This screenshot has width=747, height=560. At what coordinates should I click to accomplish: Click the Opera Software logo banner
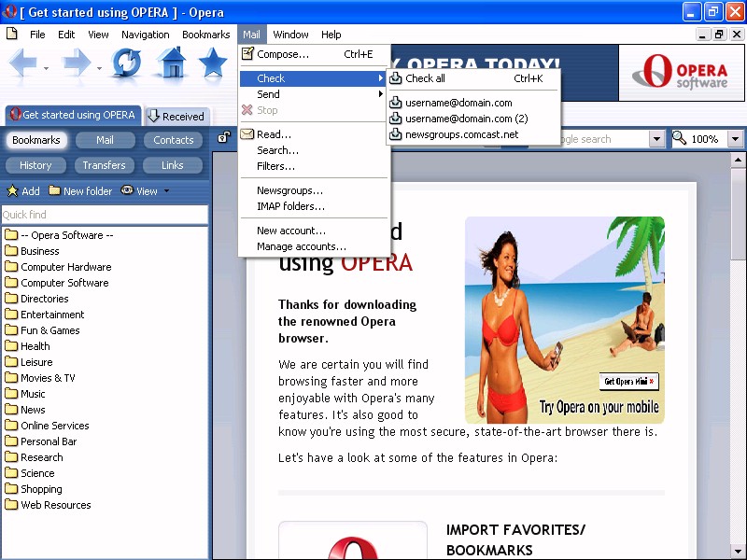[x=682, y=73]
